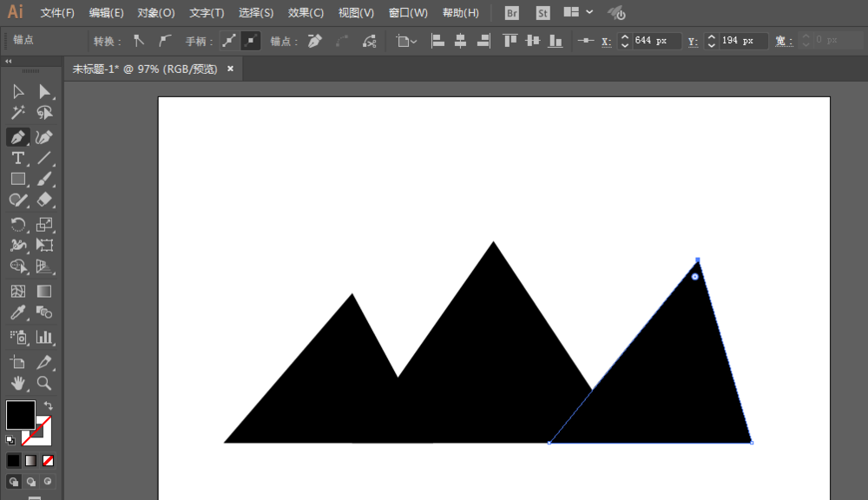Grab the Hand tool
868x500 pixels.
17,383
